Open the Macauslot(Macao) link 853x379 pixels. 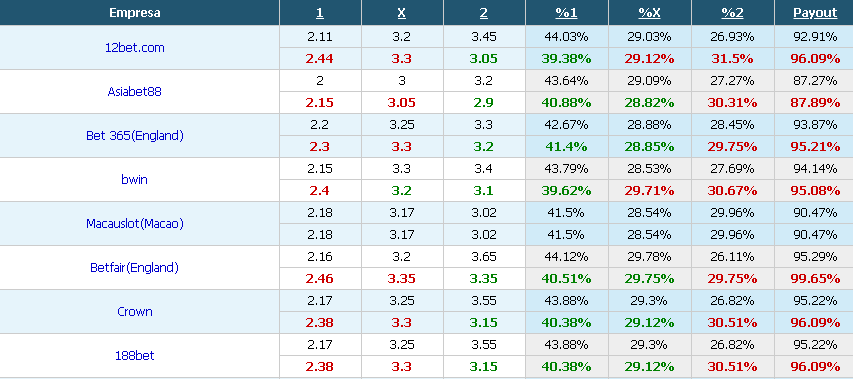(134, 223)
